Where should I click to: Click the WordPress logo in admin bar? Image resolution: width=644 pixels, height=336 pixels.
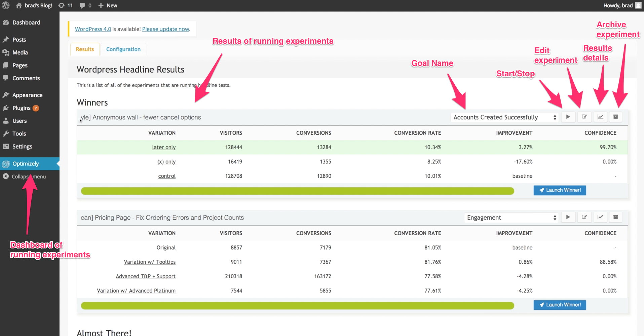pyautogui.click(x=6, y=5)
